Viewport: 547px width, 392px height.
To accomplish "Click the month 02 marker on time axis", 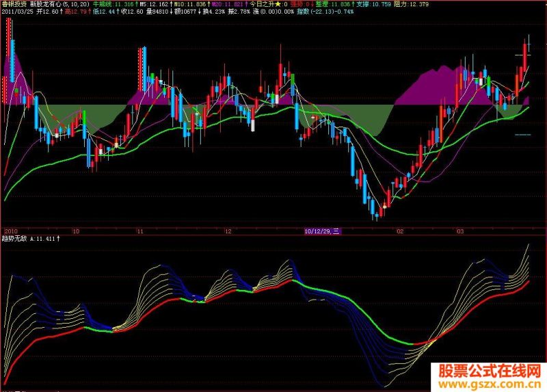I will coord(400,231).
